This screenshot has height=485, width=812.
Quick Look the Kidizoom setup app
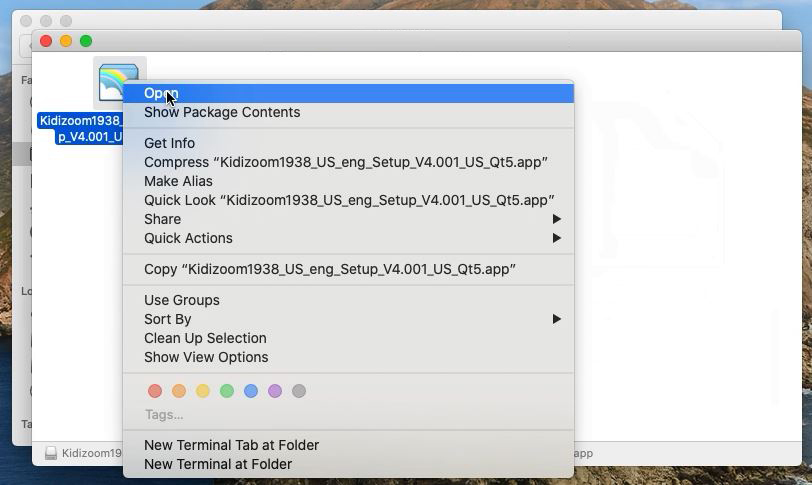348,200
